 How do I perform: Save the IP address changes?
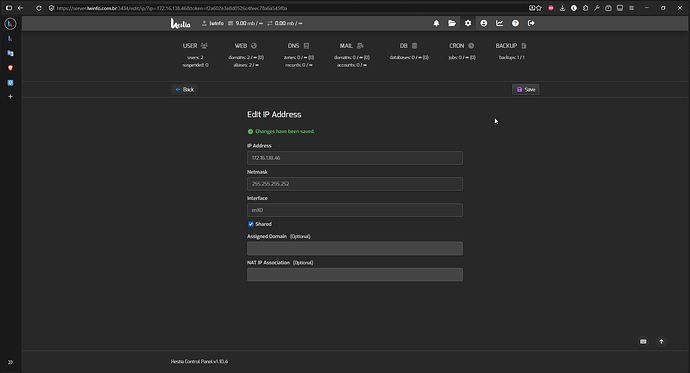[x=525, y=89]
